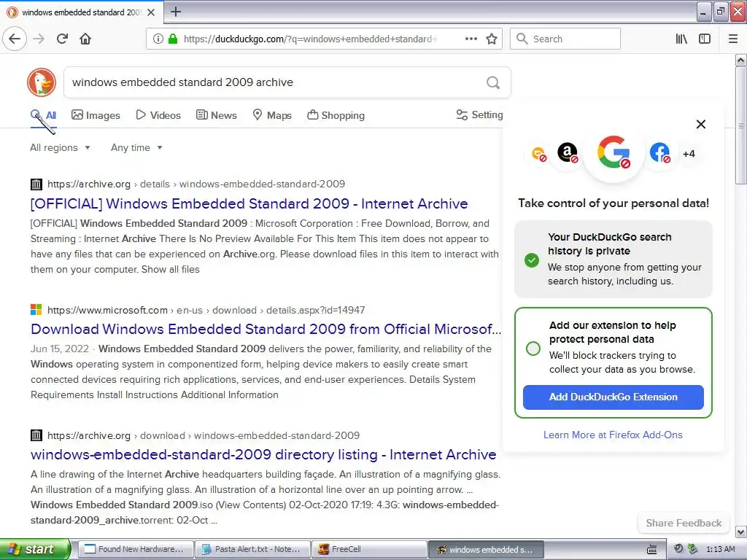The width and height of the screenshot is (747, 560).
Task: Click the green checkmark for private search
Action: (532, 260)
